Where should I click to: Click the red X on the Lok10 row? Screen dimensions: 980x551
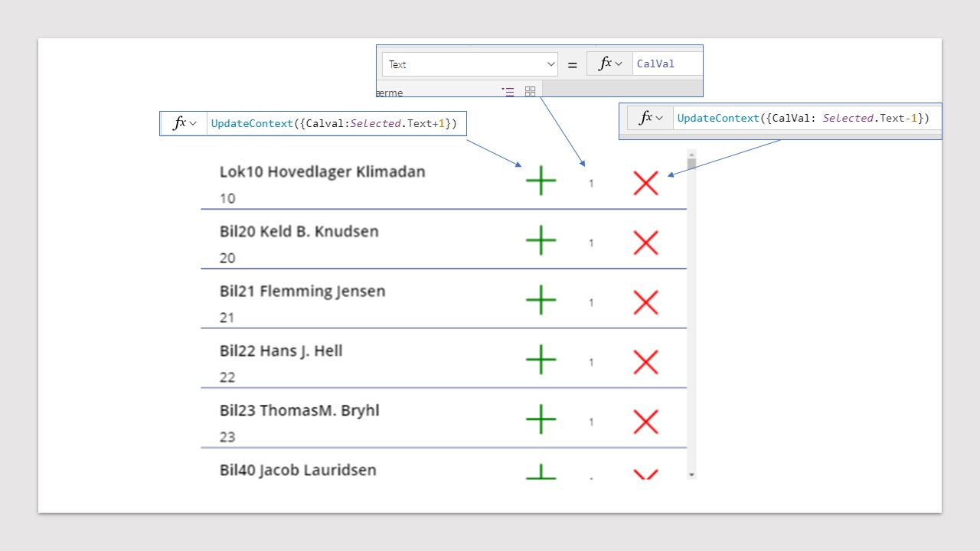645,183
